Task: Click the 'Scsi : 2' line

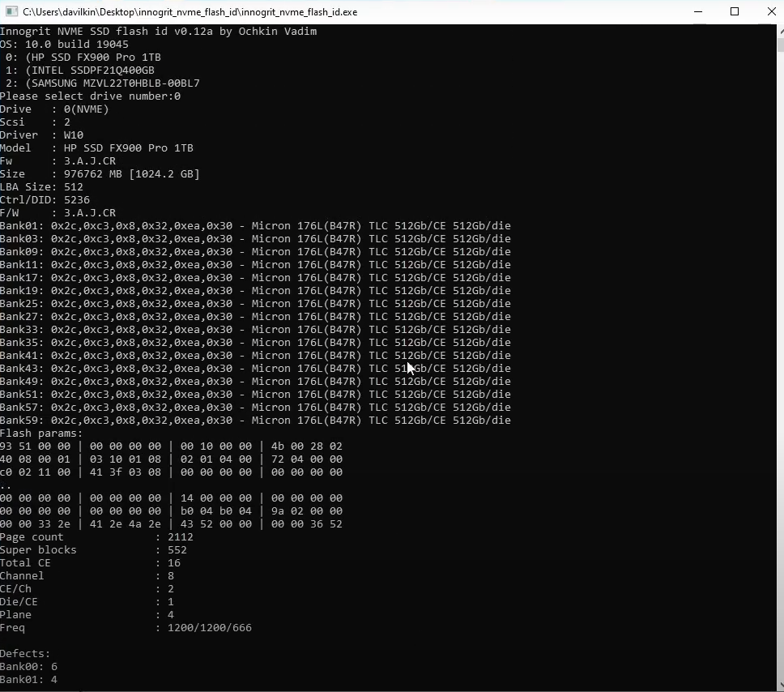Action: tap(35, 122)
